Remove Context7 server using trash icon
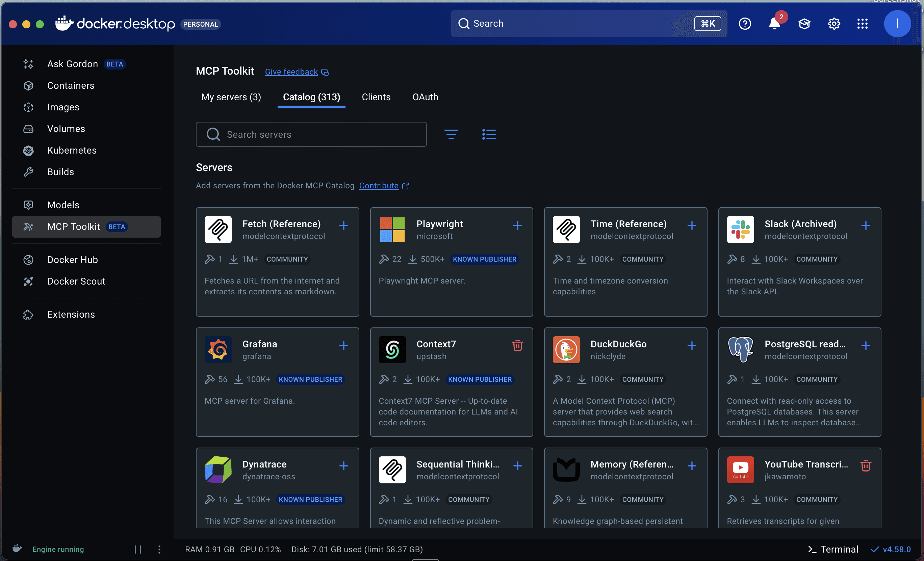Viewport: 924px width, 561px height. click(517, 346)
